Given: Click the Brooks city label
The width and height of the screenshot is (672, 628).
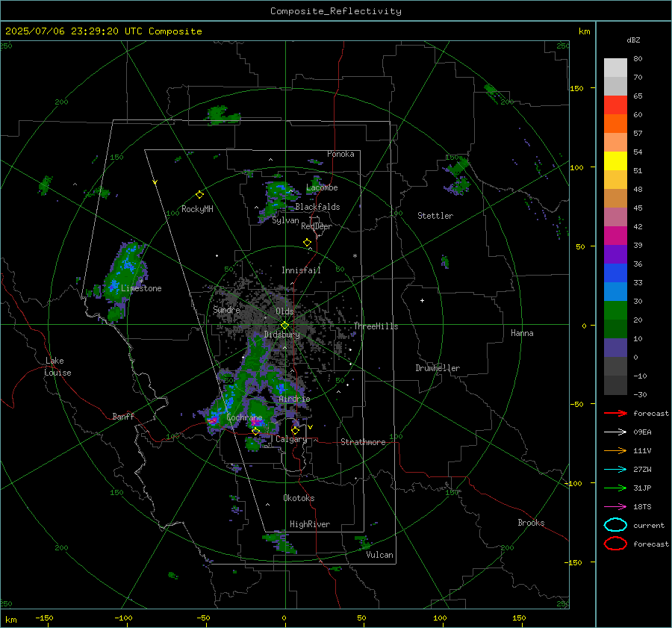Looking at the screenshot, I should (531, 523).
